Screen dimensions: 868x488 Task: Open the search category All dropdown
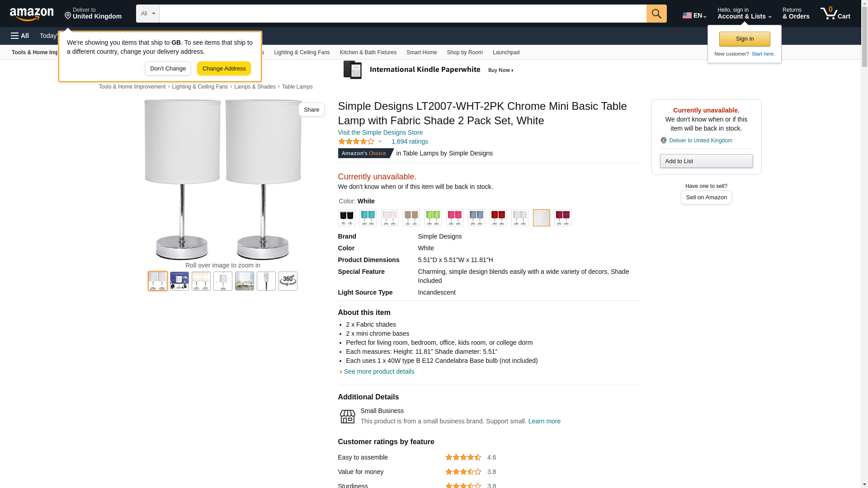[x=147, y=14]
